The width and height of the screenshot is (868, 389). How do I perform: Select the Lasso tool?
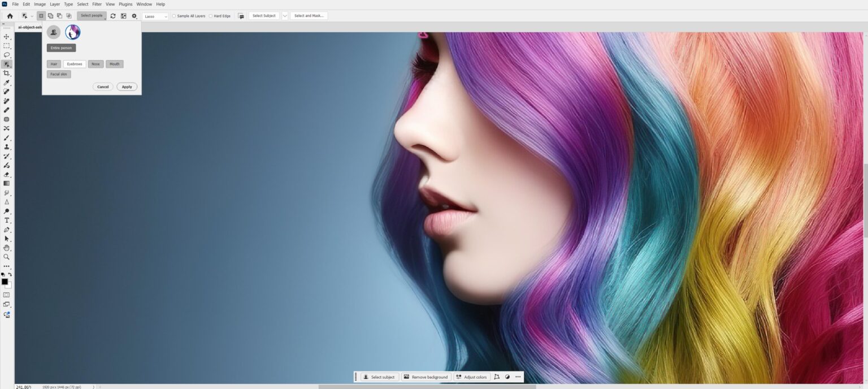point(7,55)
